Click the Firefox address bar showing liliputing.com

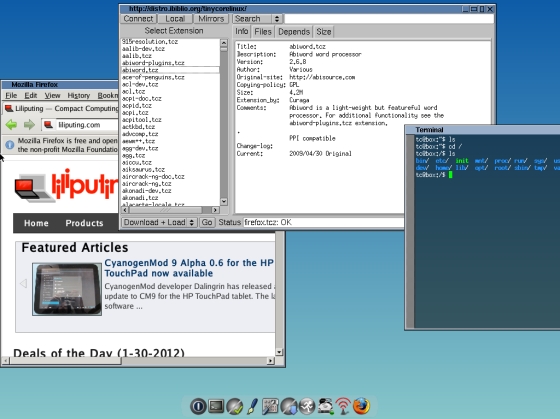click(80, 125)
